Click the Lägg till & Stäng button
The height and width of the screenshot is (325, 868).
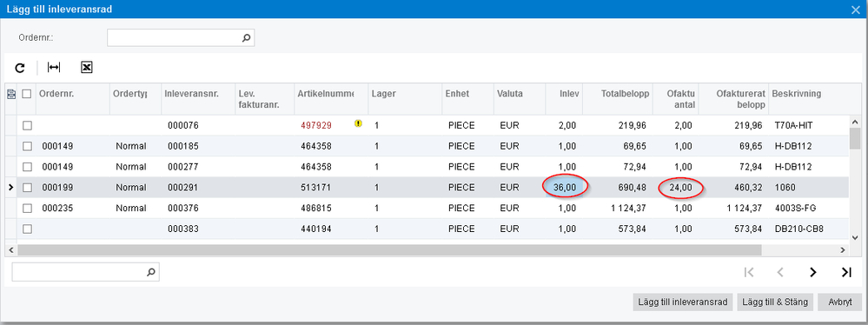(x=775, y=302)
